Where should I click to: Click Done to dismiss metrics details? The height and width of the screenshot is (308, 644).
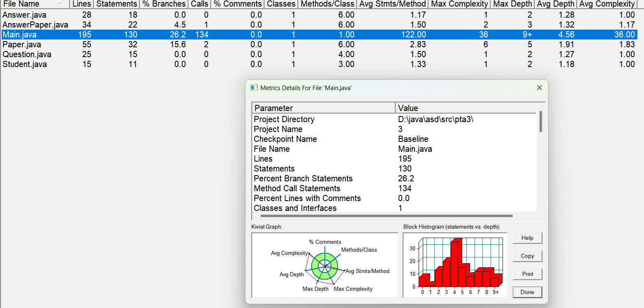527,292
